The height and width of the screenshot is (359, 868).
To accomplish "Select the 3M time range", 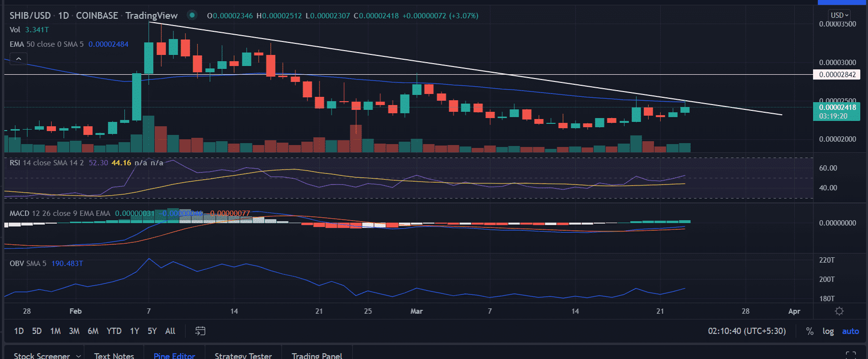I will 74,331.
